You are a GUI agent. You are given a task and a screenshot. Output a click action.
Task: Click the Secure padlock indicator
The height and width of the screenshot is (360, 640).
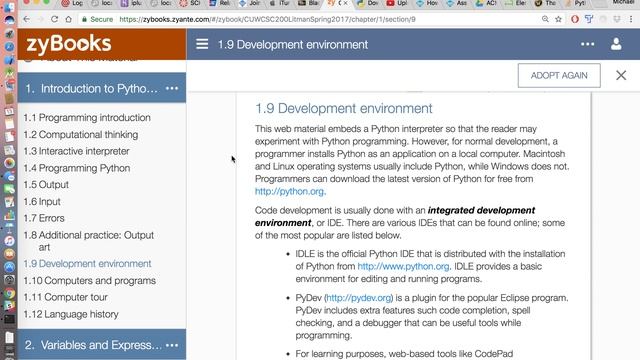pos(97,19)
